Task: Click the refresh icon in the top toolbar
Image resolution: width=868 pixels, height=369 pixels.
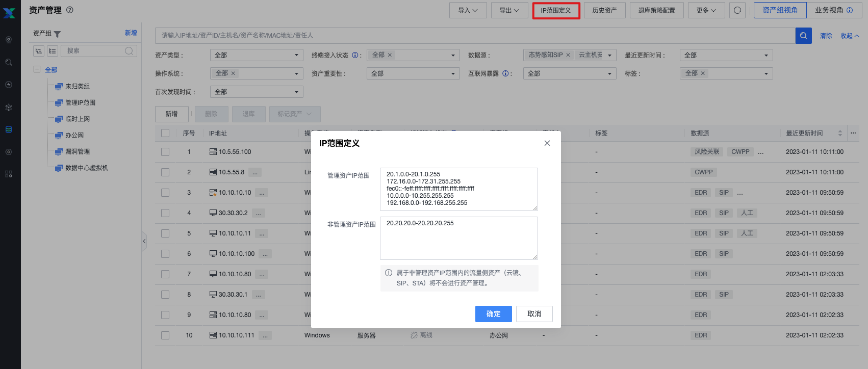Action: click(737, 10)
